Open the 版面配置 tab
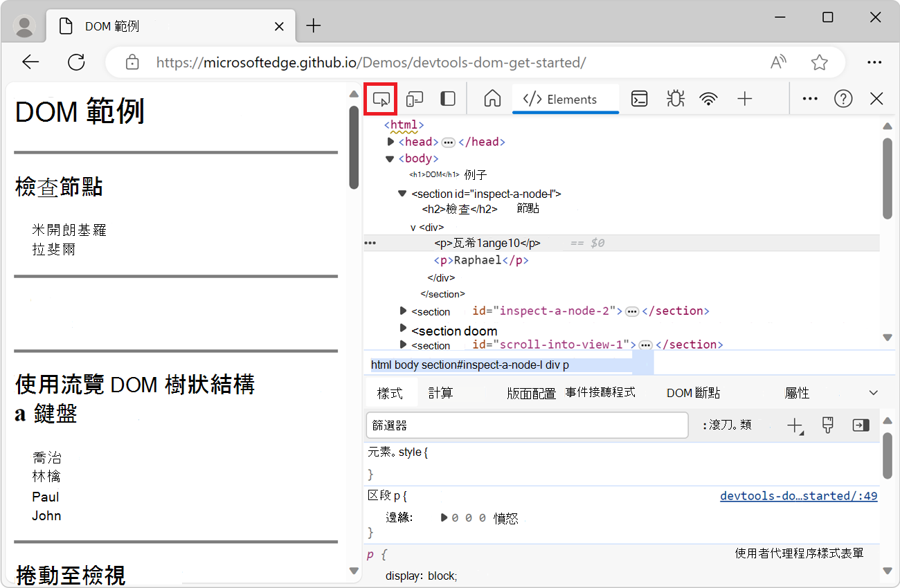 coord(531,393)
